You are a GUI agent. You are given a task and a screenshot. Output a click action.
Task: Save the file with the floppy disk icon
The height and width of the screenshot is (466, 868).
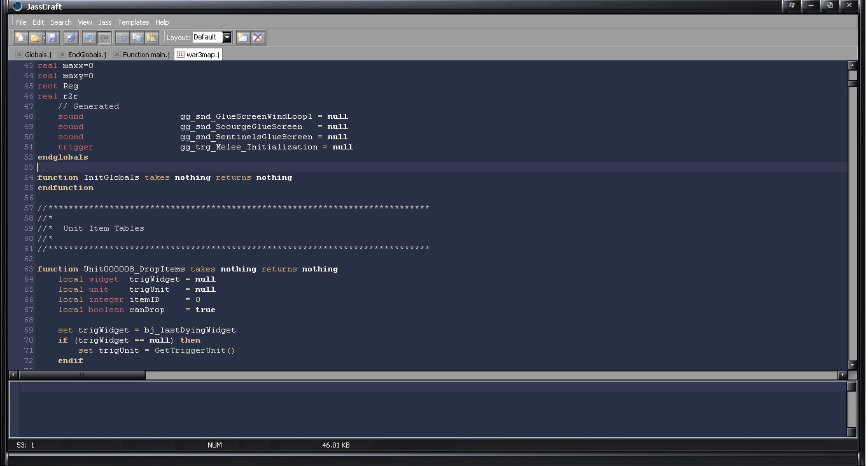pos(52,38)
